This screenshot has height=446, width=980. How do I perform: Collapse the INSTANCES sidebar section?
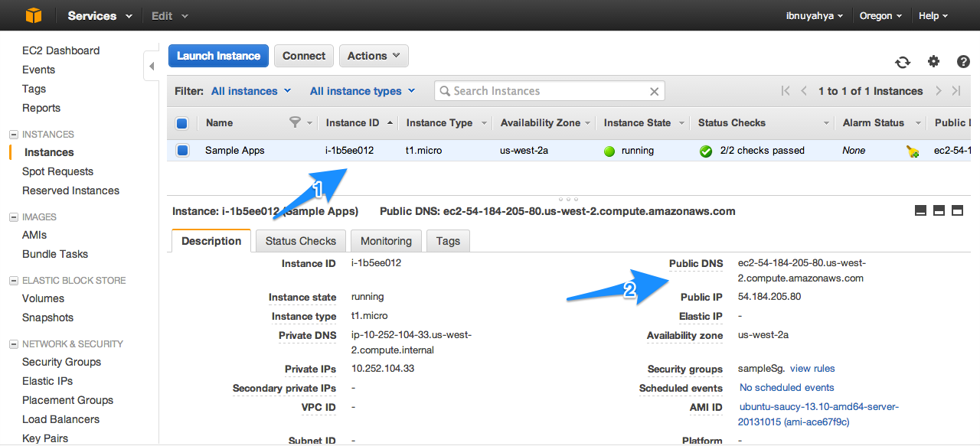pyautogui.click(x=13, y=135)
